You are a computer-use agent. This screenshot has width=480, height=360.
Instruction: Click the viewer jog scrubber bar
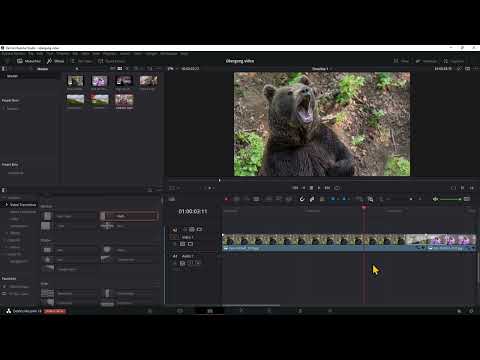(322, 180)
